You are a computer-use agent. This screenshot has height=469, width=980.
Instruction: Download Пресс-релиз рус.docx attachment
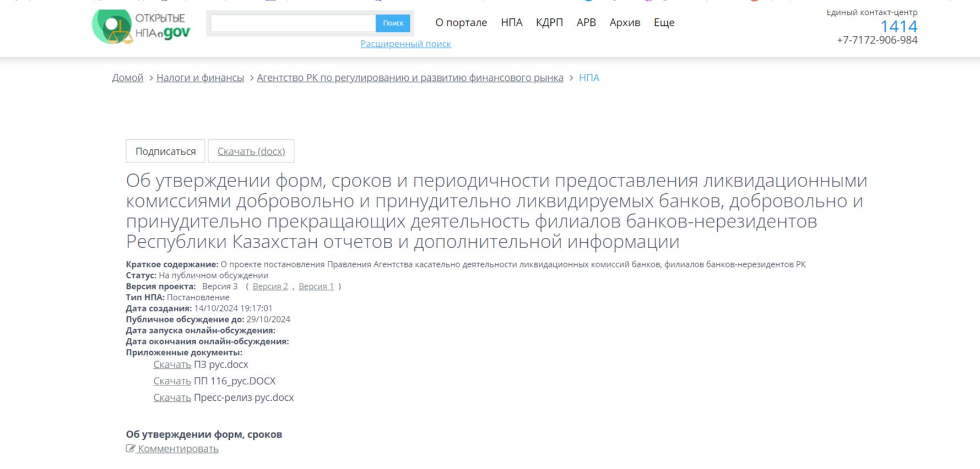172,397
